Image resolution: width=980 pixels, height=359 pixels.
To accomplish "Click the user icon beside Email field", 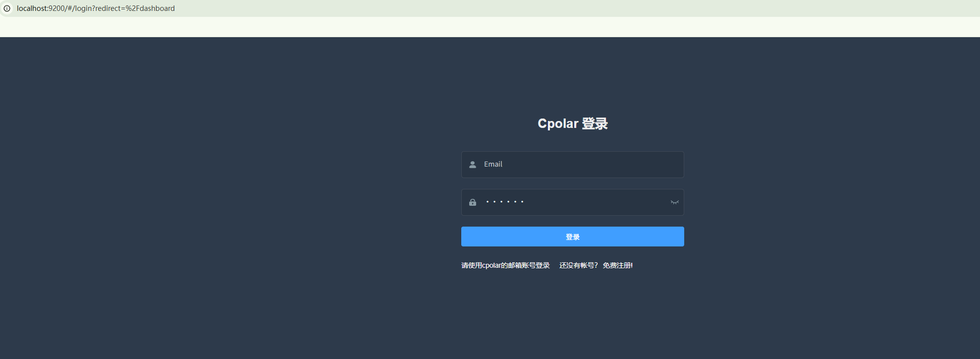I will click(x=473, y=165).
